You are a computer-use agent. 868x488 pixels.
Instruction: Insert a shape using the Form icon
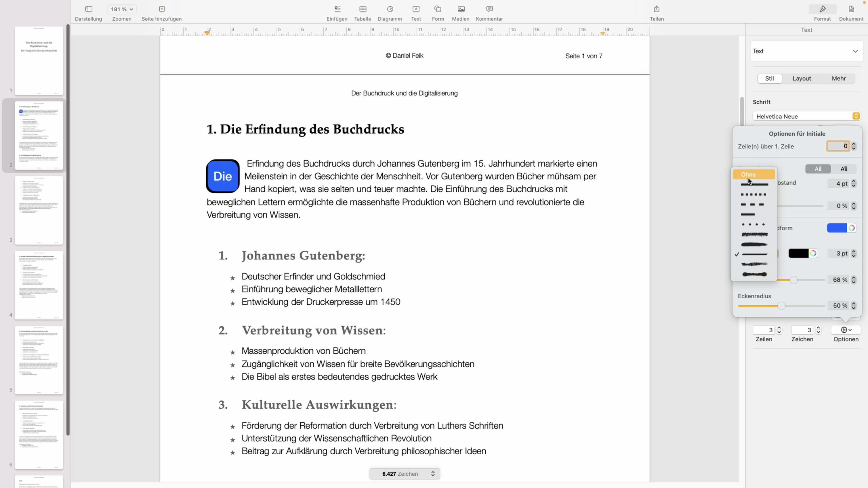tap(437, 13)
